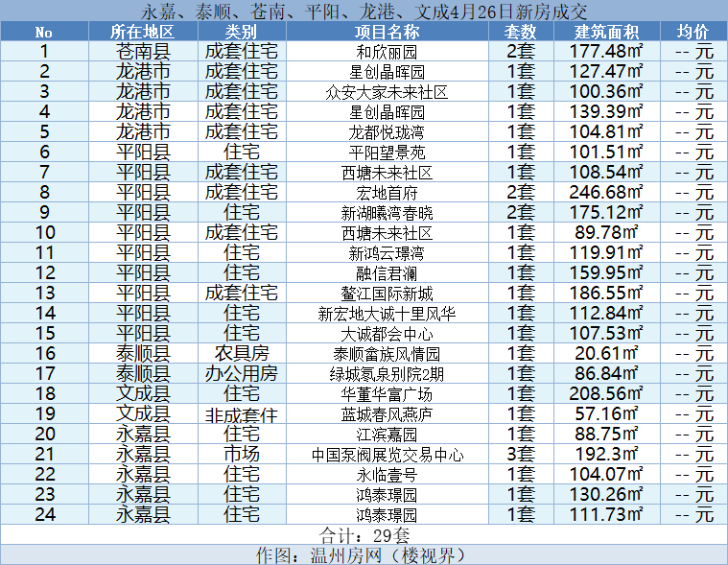Select the 非成套住 category cell

coord(242,414)
